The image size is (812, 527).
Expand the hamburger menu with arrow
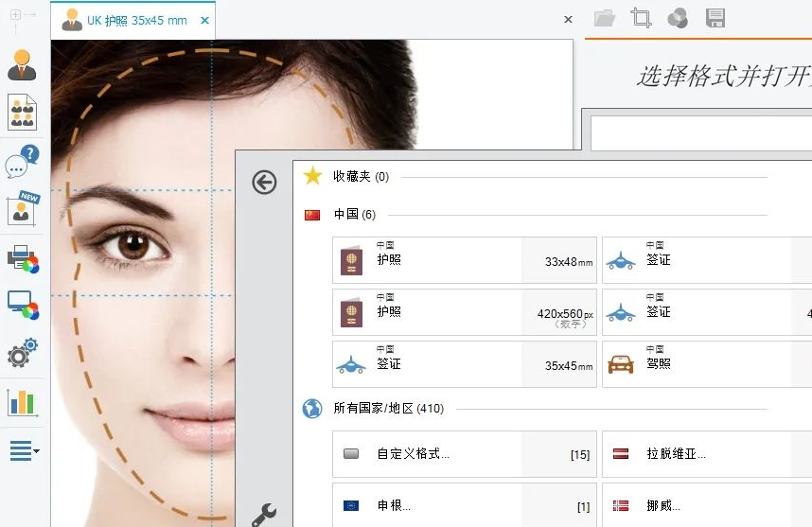point(25,450)
